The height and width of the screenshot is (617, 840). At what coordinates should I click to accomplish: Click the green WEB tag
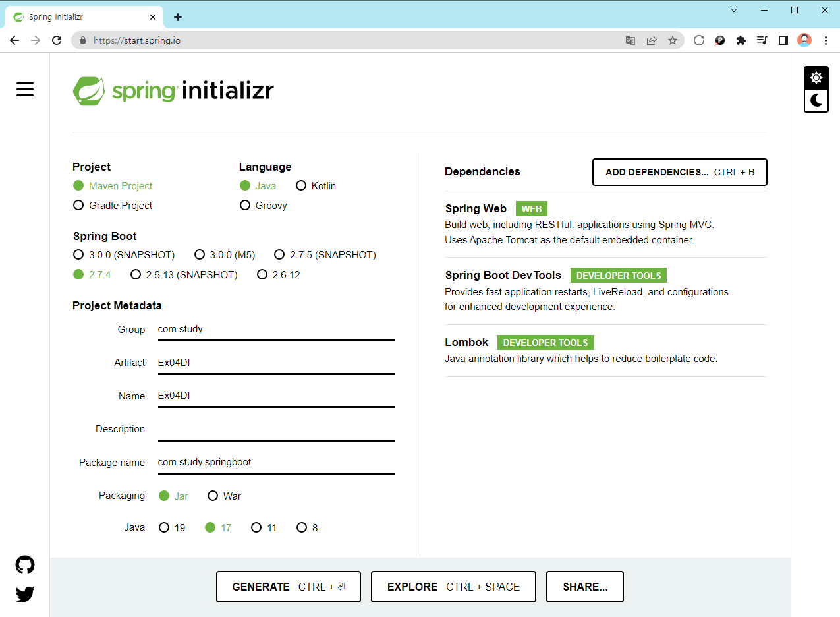click(x=532, y=209)
